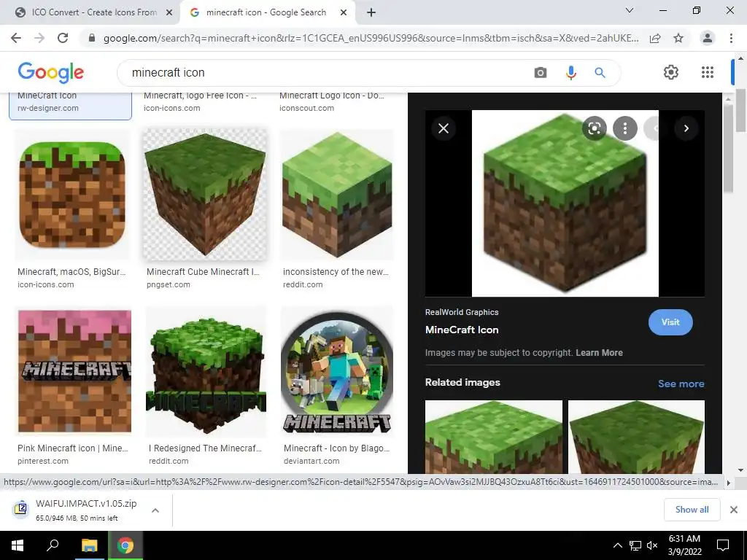Viewport: 747px width, 560px height.
Task: Select the macOS BigSur Minecraft thumbnail
Action: point(72,195)
